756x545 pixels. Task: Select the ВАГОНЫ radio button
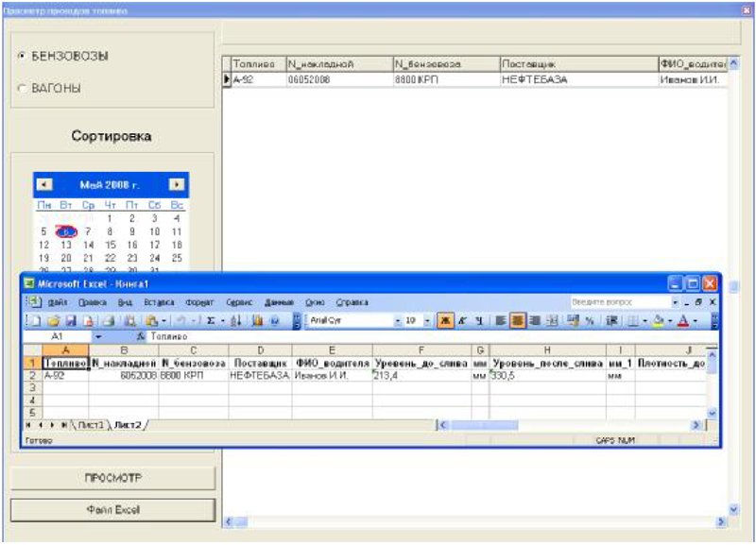tap(21, 89)
